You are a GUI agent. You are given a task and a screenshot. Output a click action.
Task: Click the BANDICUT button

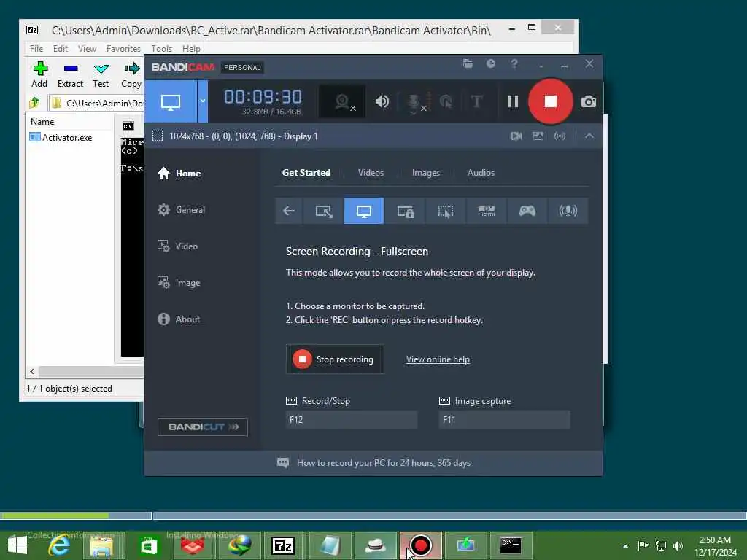coord(203,427)
